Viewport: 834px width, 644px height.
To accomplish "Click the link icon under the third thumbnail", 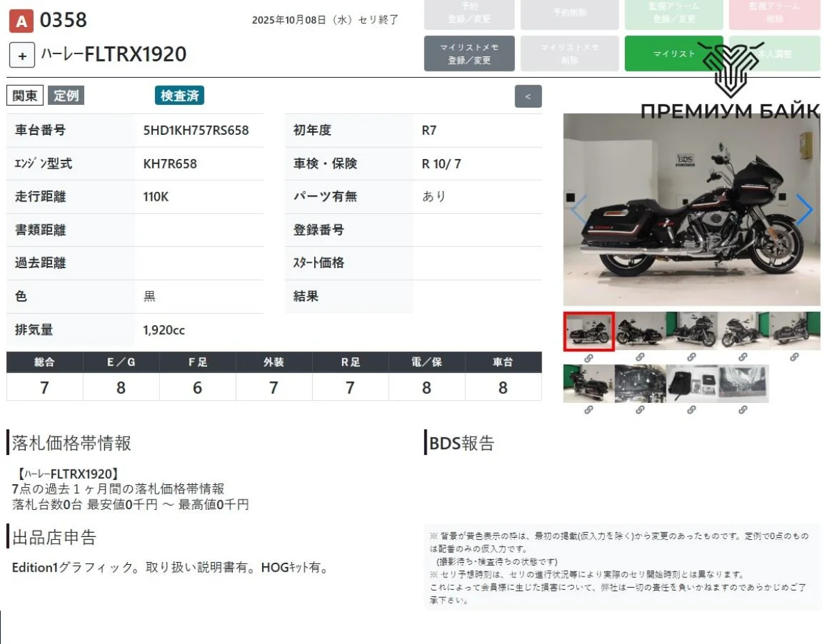I will click(x=692, y=357).
